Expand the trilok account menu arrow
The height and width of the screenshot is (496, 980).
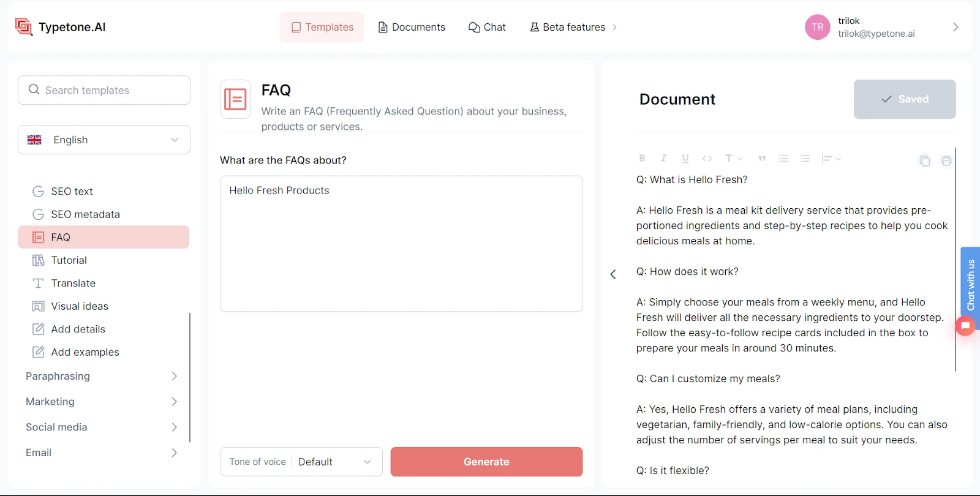[x=956, y=27]
